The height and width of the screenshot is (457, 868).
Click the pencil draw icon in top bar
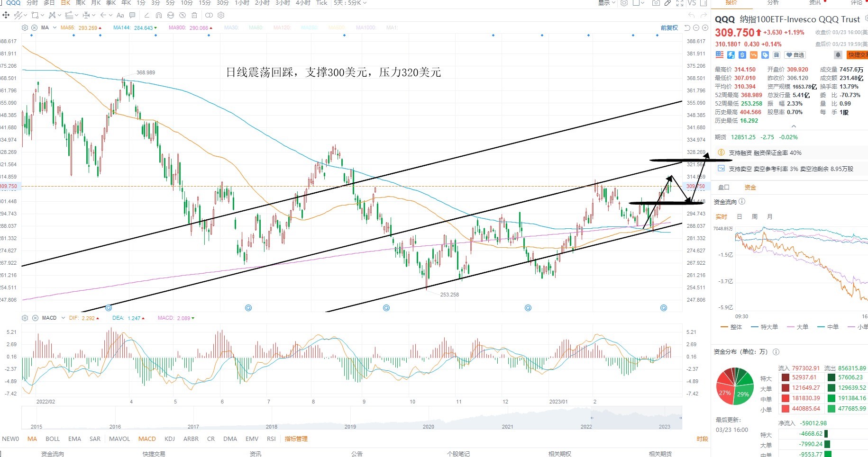[667, 3]
